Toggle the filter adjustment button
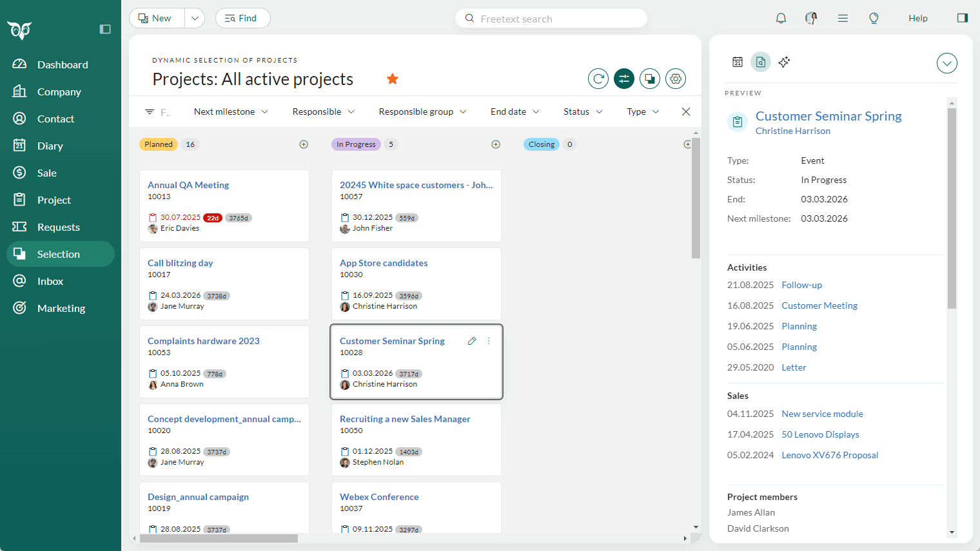The image size is (980, 551). click(623, 78)
